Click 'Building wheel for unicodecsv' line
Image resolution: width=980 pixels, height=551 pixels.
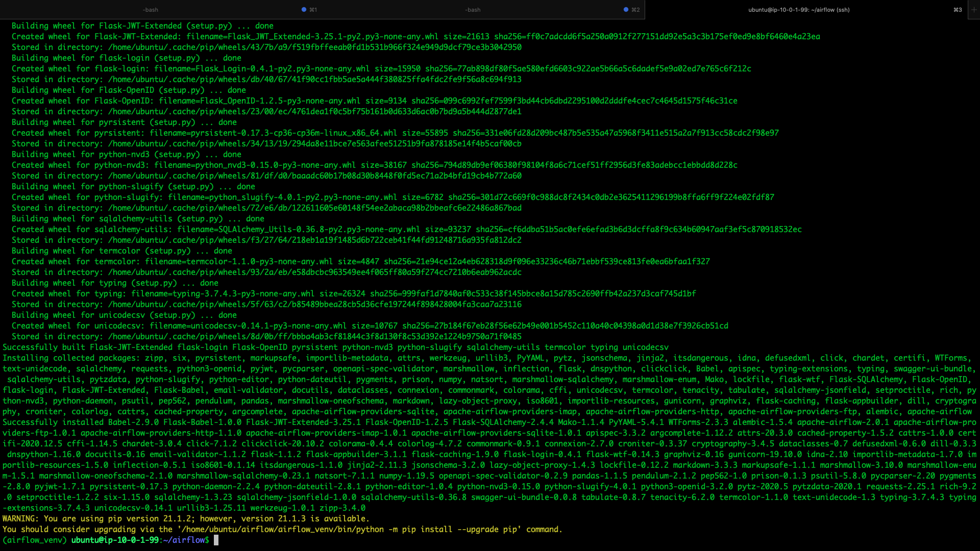coord(124,315)
